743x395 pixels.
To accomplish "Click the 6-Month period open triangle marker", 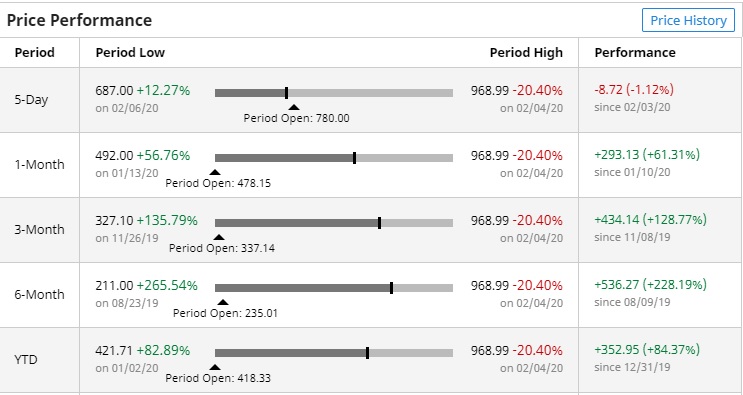I will tap(223, 302).
